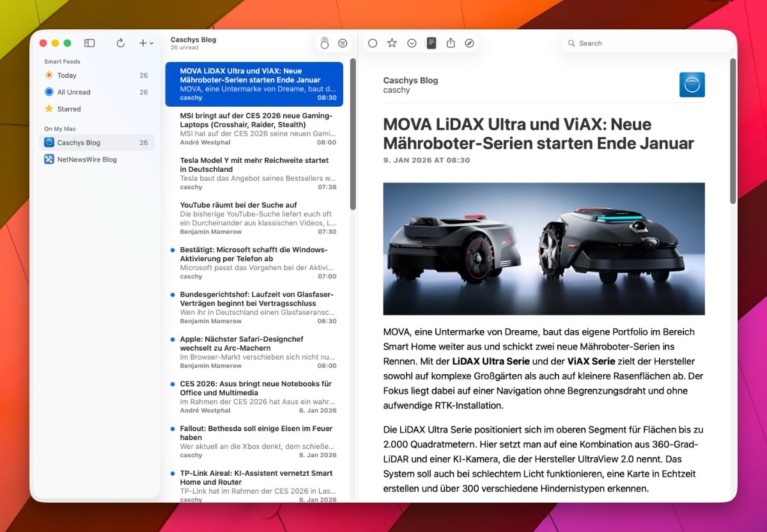Open article in browser compass icon
767x532 pixels.
click(x=470, y=43)
